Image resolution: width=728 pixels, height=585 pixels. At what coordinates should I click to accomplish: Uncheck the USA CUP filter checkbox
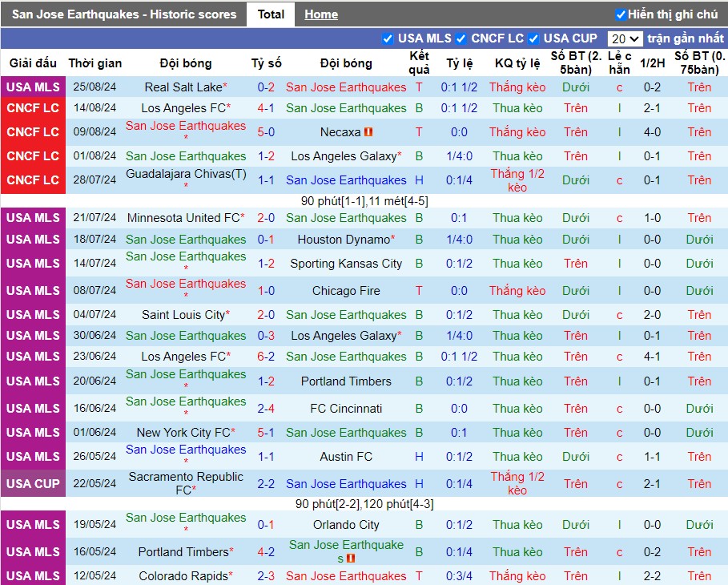point(533,38)
